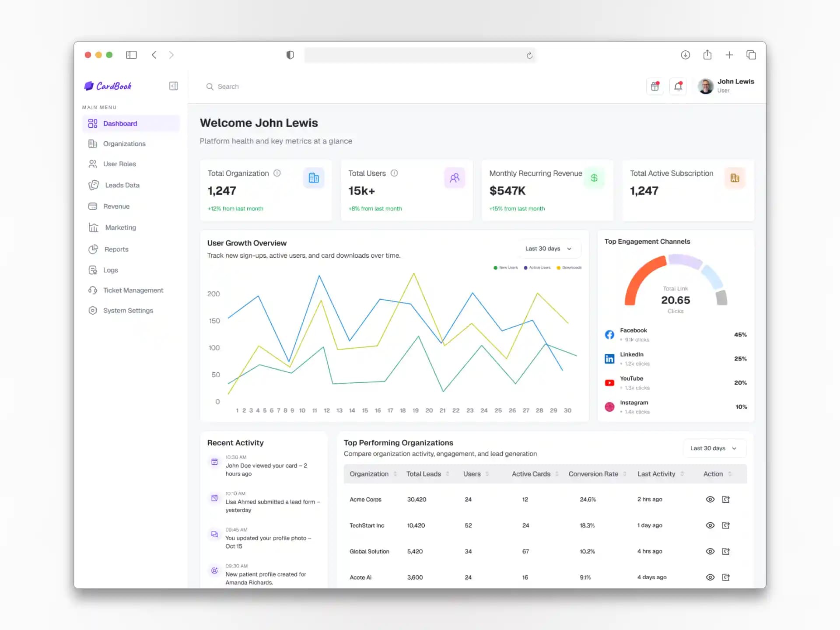840x630 pixels.
Task: Click Total Users info icon
Action: click(394, 173)
